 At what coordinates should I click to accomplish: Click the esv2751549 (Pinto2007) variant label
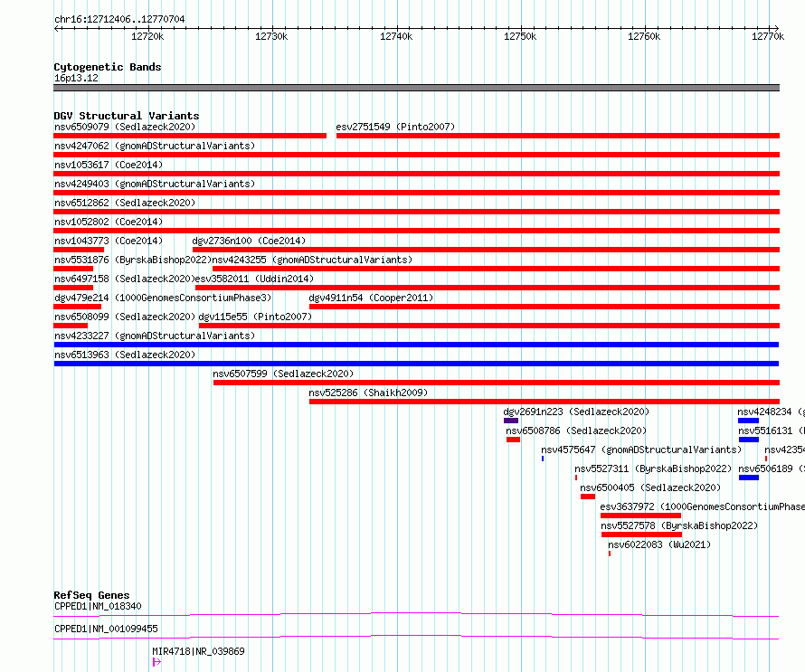(x=395, y=127)
